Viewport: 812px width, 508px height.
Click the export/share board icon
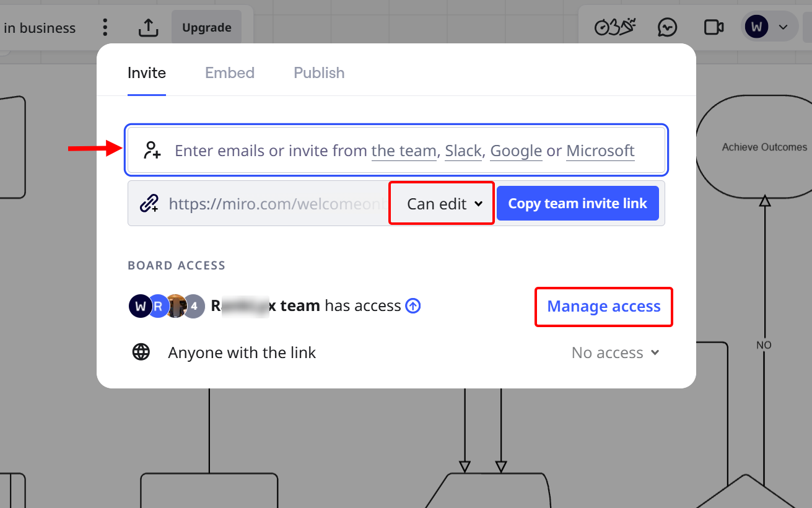coord(148,27)
